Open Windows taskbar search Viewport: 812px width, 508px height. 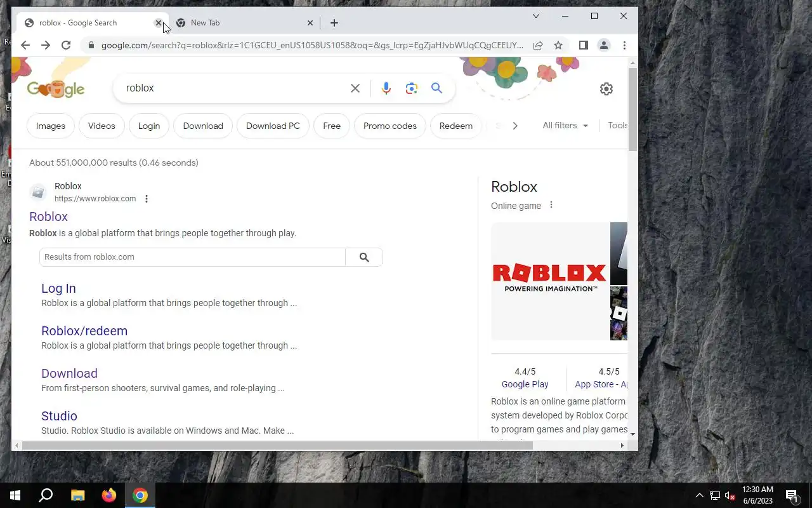point(46,495)
